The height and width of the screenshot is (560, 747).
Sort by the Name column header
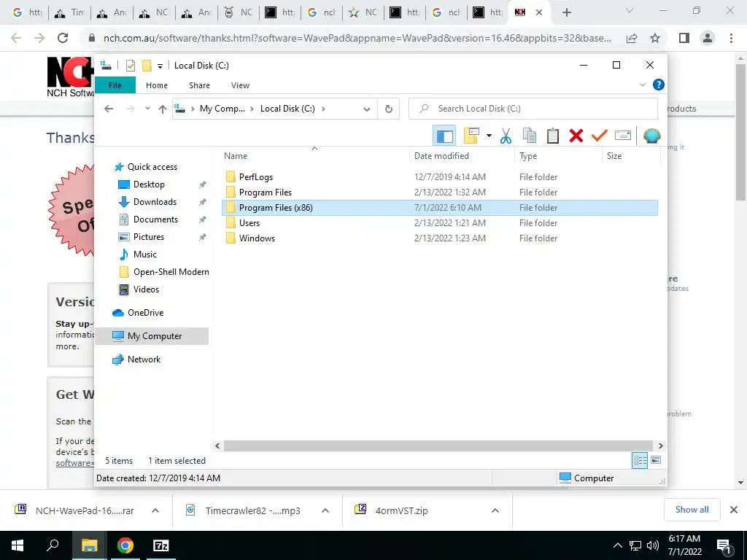315,156
